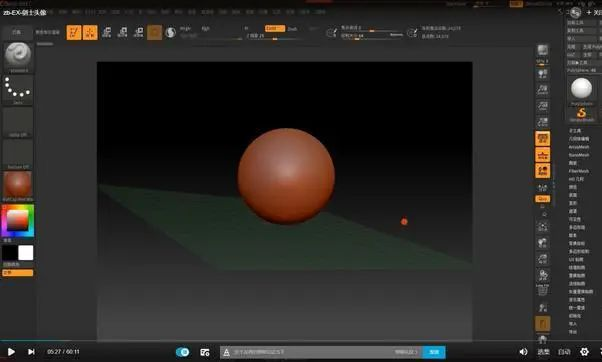Viewport: 602px width, 362px height.
Task: Toggle Local transformations button
Action: (x=542, y=171)
